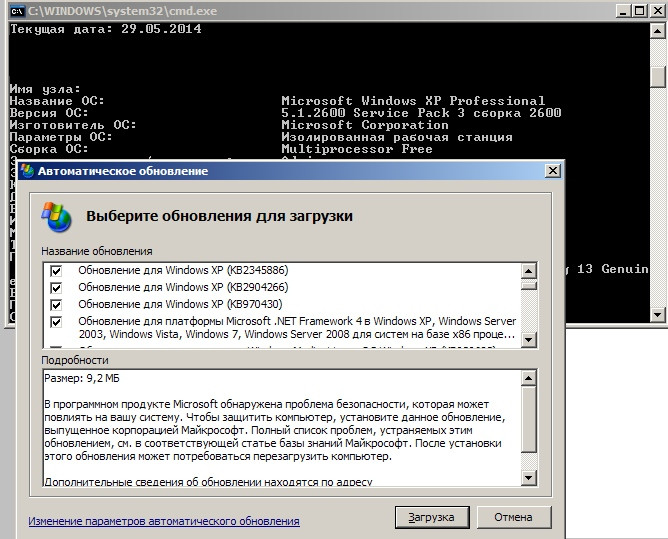Toggle the KB2904266 update checkbox
Screen dimensions: 668x539
(57, 288)
